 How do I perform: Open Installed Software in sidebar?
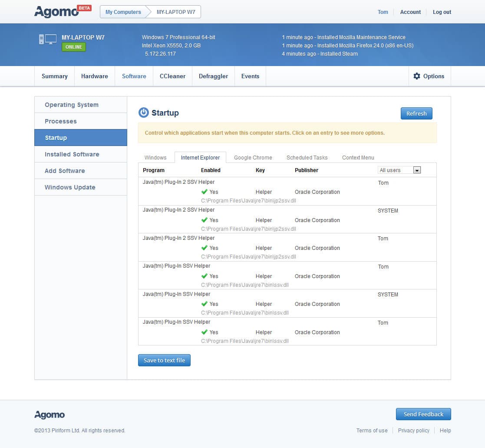pyautogui.click(x=72, y=154)
